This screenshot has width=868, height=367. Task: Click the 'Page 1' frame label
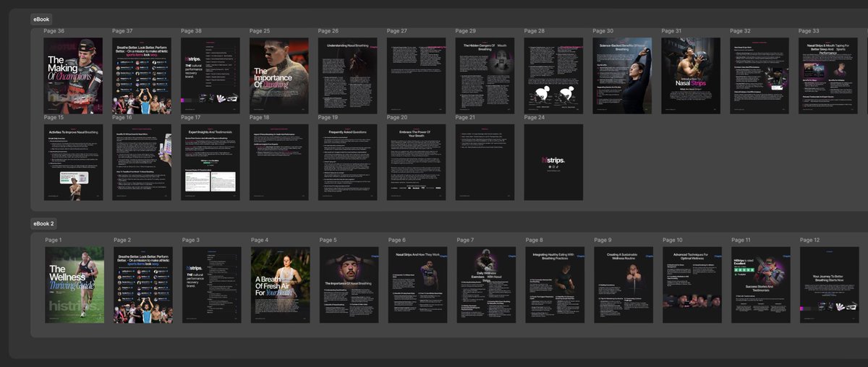(54, 240)
